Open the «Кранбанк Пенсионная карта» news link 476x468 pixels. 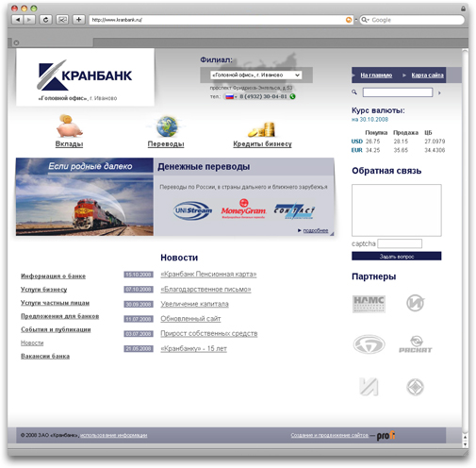[208, 275]
